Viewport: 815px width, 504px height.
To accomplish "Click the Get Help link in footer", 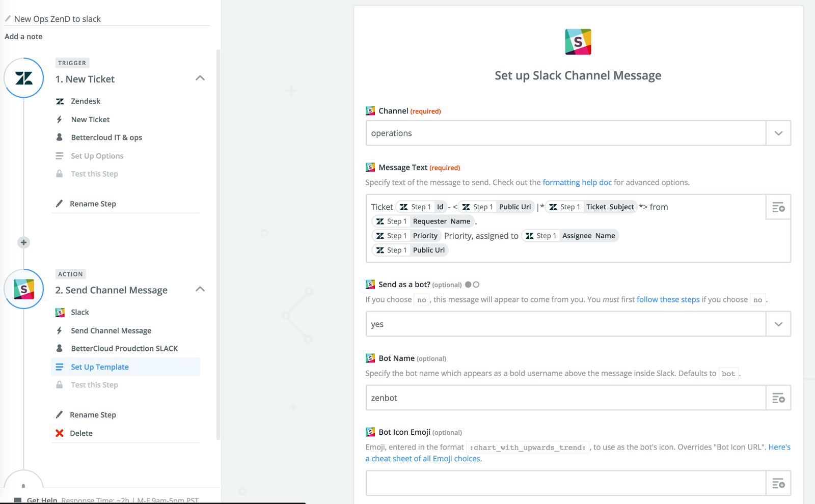I will click(x=42, y=500).
